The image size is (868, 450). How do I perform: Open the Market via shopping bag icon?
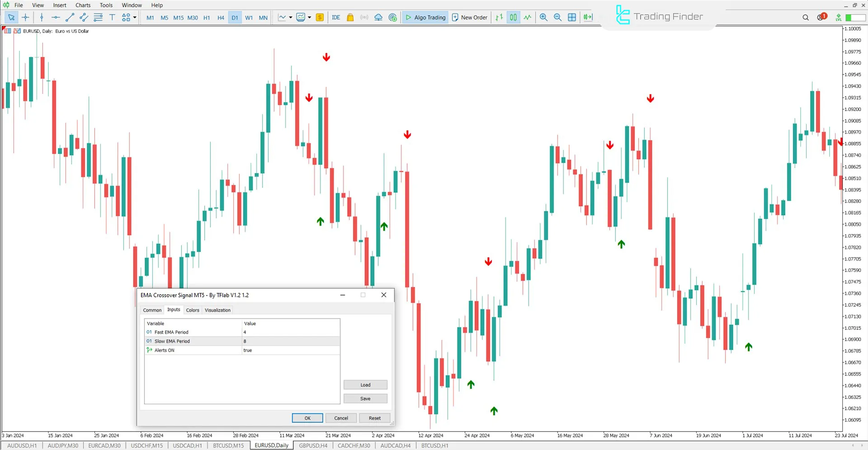pyautogui.click(x=350, y=17)
